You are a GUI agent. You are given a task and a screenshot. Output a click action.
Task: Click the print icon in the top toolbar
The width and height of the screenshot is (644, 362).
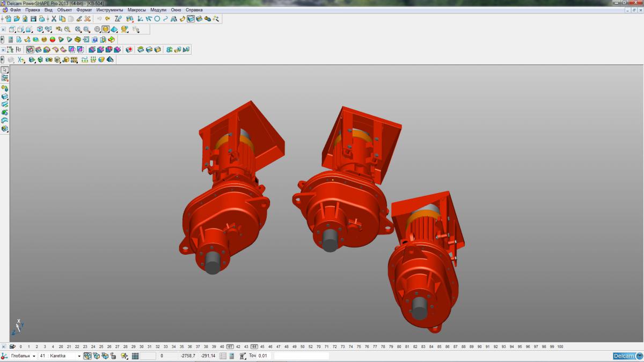tap(42, 19)
